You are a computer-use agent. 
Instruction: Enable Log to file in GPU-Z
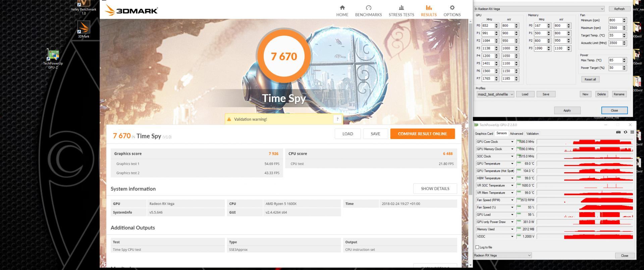477,247
